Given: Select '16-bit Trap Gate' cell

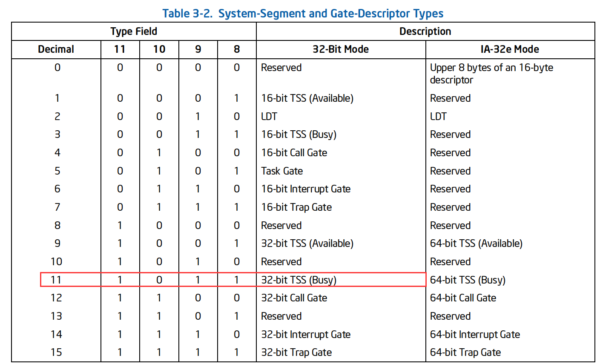Looking at the screenshot, I should coord(296,207).
